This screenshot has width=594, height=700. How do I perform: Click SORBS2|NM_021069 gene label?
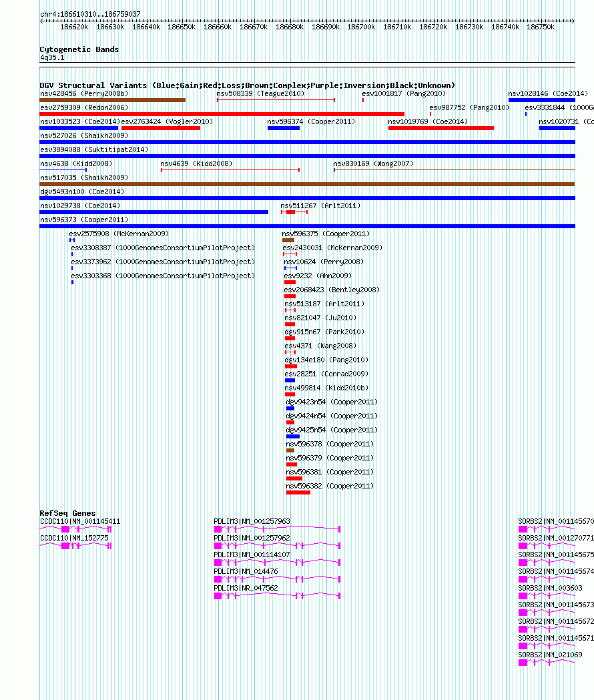coord(550,655)
